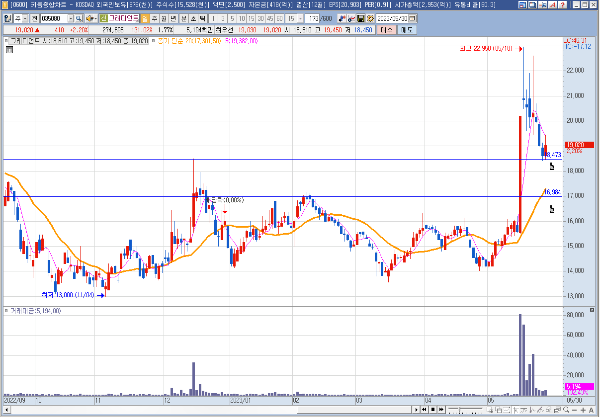Switch to 초 second period button
Viewport: 600px width, 418px height.
pyautogui.click(x=193, y=19)
